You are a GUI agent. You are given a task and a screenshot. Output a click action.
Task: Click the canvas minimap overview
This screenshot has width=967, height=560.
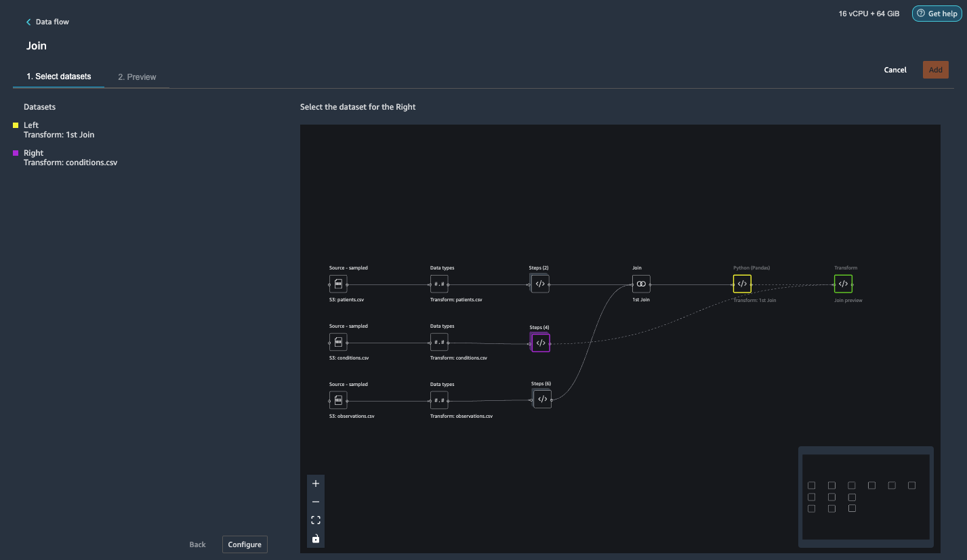pyautogui.click(x=866, y=496)
